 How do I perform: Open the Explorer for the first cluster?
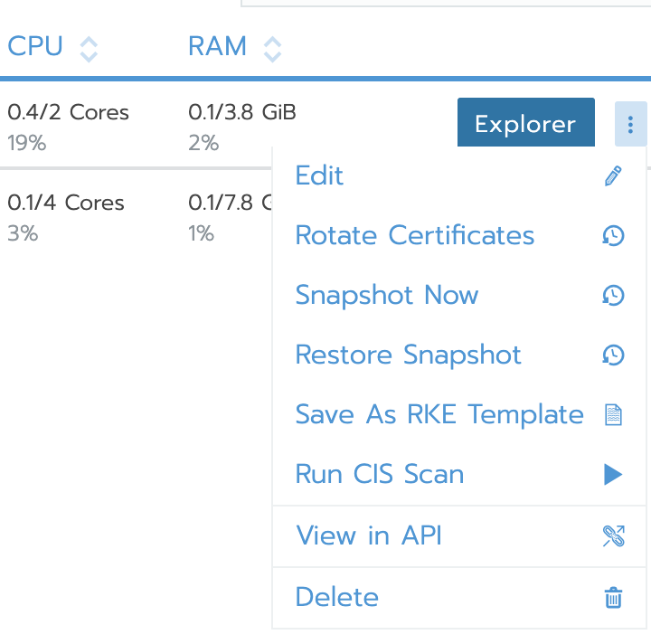pos(525,122)
